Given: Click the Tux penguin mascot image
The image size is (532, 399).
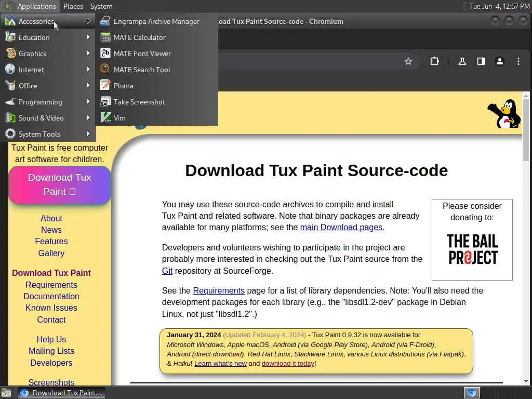Looking at the screenshot, I should click(504, 114).
